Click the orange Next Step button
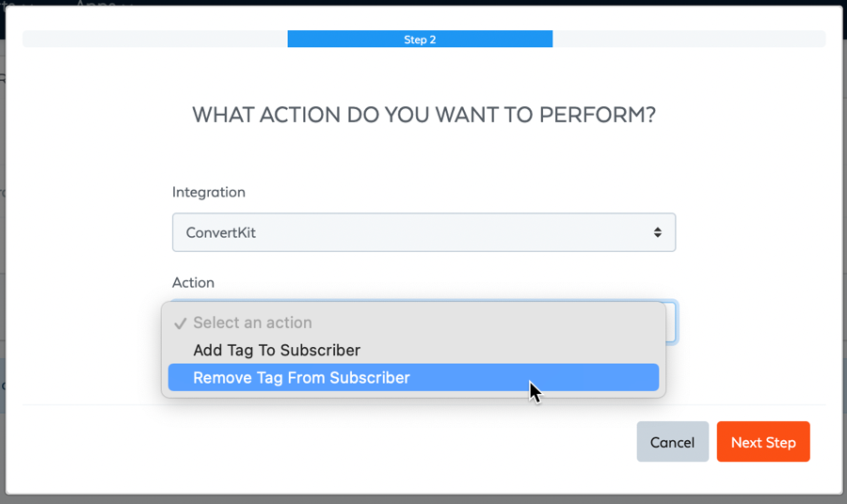Viewport: 847px width, 504px height. (762, 442)
